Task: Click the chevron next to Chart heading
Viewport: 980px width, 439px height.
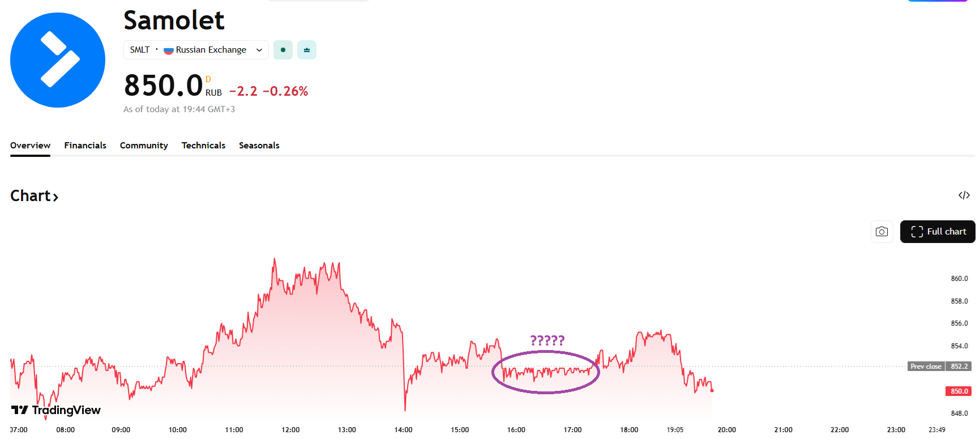Action: (x=55, y=197)
